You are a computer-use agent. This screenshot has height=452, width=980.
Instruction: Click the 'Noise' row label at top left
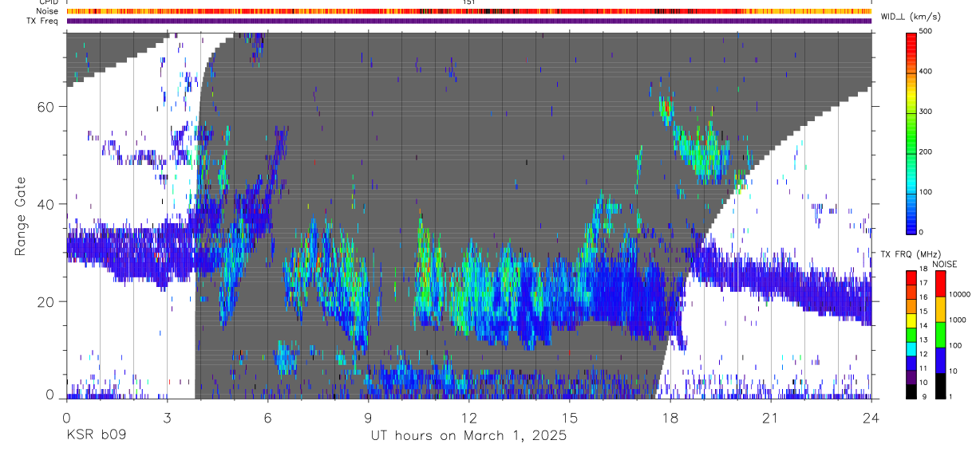point(48,11)
